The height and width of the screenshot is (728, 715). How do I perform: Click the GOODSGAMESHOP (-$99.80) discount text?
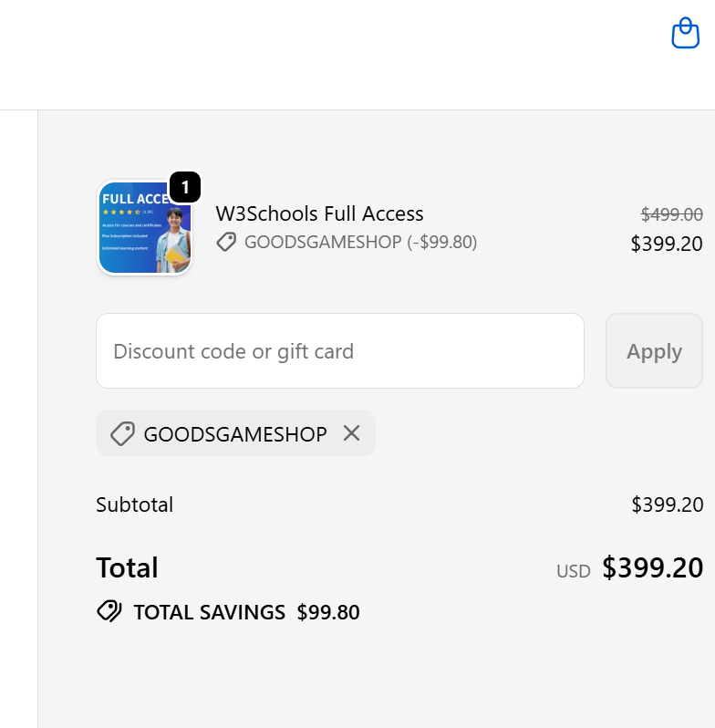pos(360,242)
